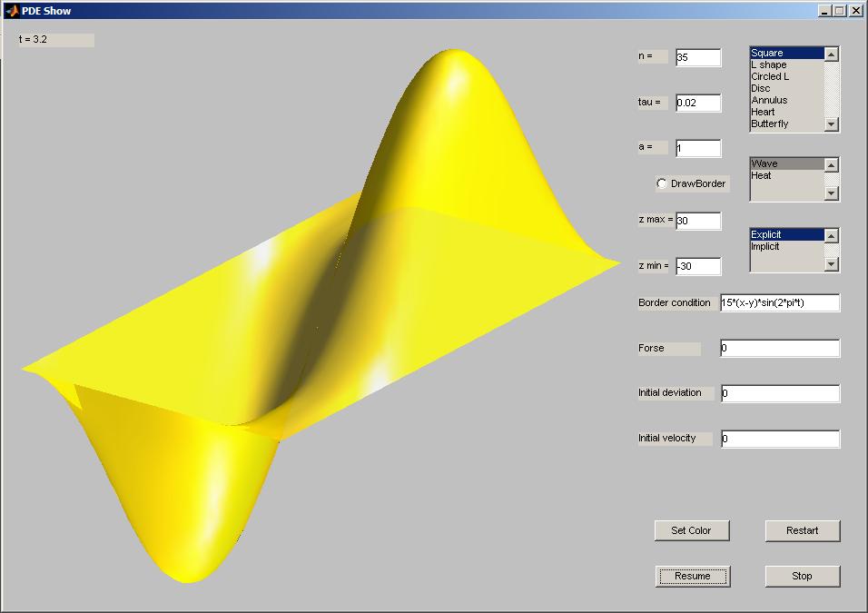
Task: Close the PDE Show window
Action: [x=856, y=11]
